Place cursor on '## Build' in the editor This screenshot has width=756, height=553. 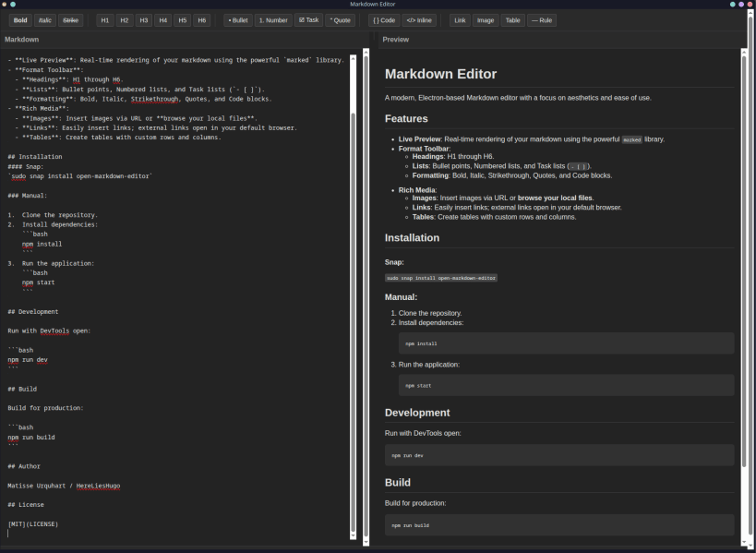pos(22,389)
